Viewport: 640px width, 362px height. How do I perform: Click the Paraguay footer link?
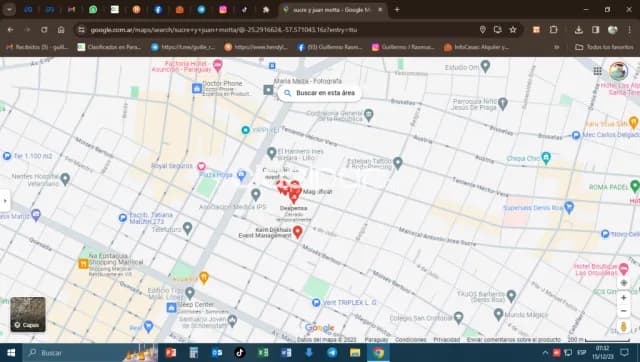pyautogui.click(x=376, y=340)
